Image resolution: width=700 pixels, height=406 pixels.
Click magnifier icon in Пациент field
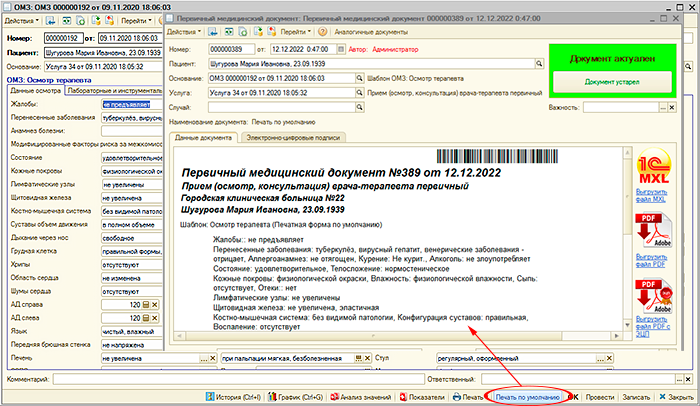click(x=541, y=62)
